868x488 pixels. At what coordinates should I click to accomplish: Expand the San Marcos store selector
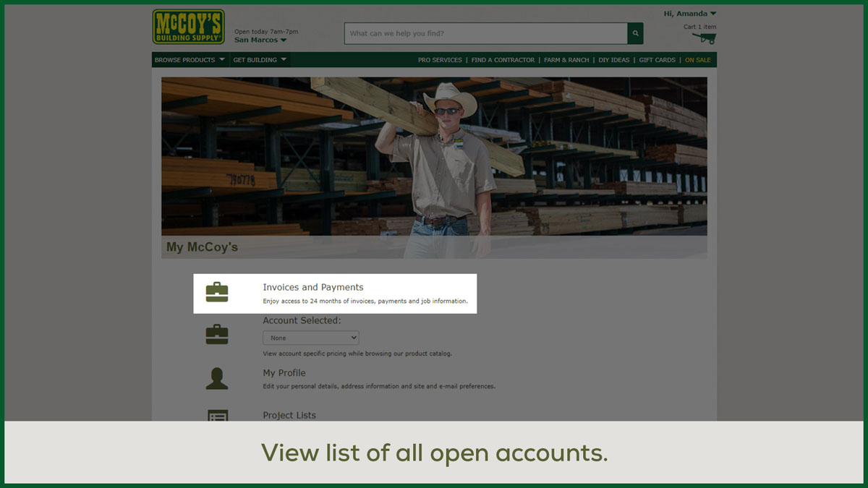coord(260,40)
